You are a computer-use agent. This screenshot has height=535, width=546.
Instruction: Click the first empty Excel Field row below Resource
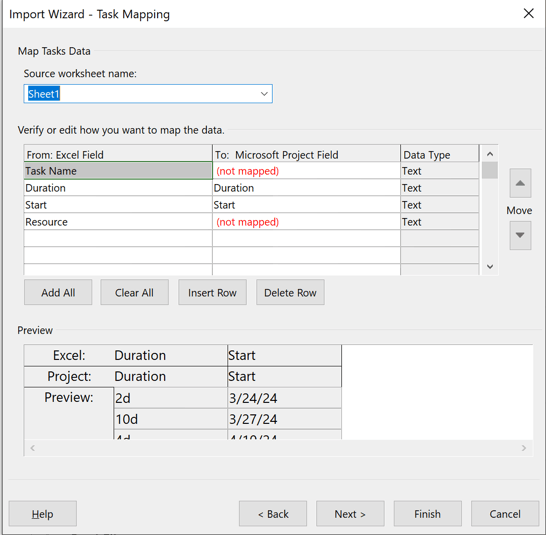pyautogui.click(x=118, y=239)
